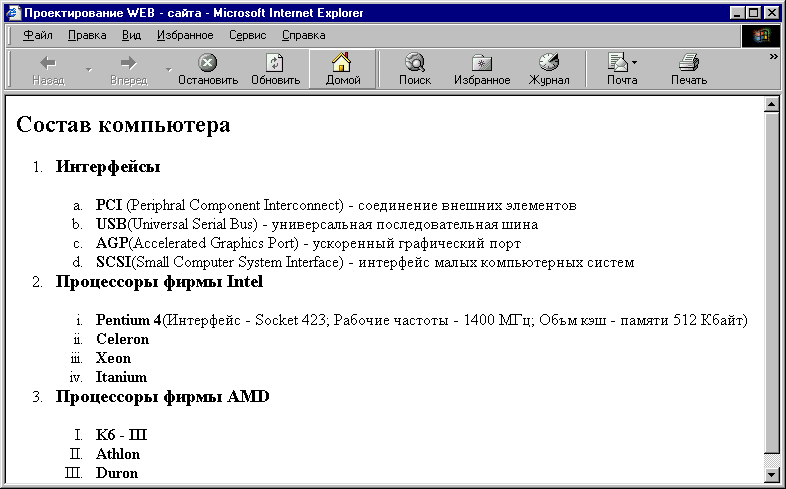Click the Pentium 4 entry
The height and width of the screenshot is (489, 786).
point(422,320)
